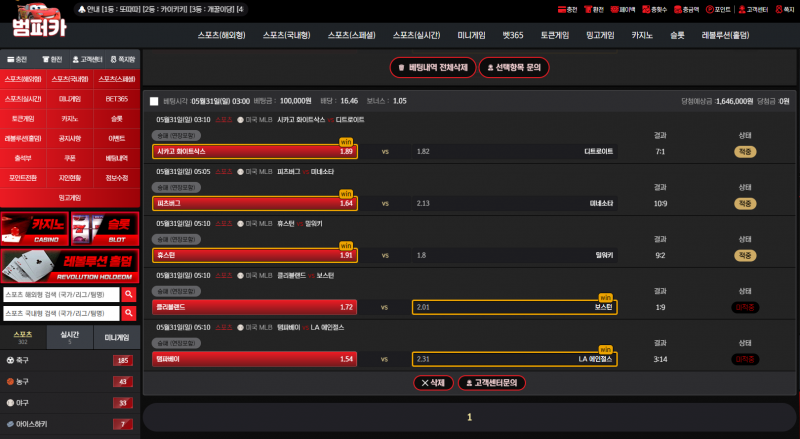Click the 스포츠 해외형 검색 input field
Image resolution: width=800 pixels, height=439 pixels.
click(61, 295)
